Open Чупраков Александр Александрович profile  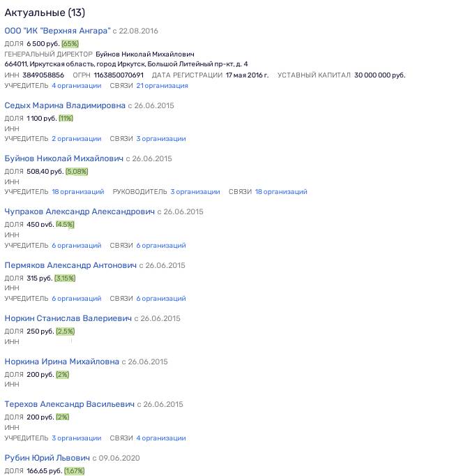80,212
